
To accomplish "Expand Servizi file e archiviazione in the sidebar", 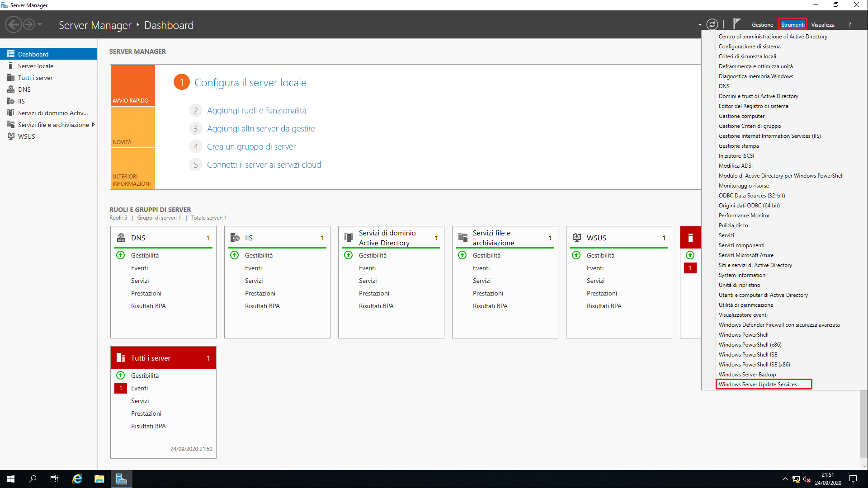I will coord(94,124).
